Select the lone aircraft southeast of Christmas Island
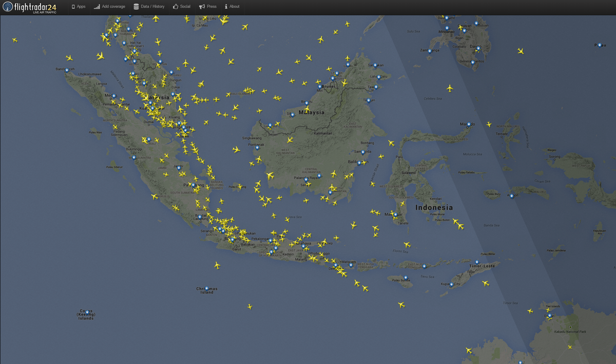The width and height of the screenshot is (616, 364). click(x=250, y=307)
